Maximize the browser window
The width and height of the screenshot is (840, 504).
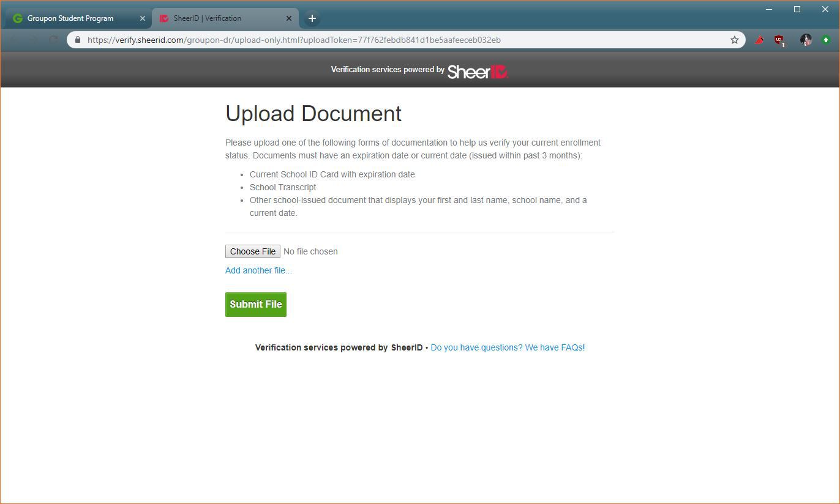pyautogui.click(x=797, y=9)
